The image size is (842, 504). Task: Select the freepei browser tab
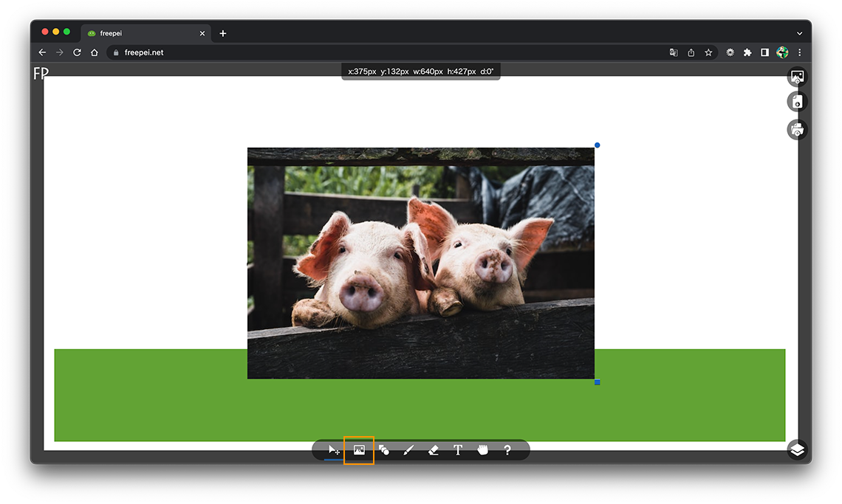point(146,33)
